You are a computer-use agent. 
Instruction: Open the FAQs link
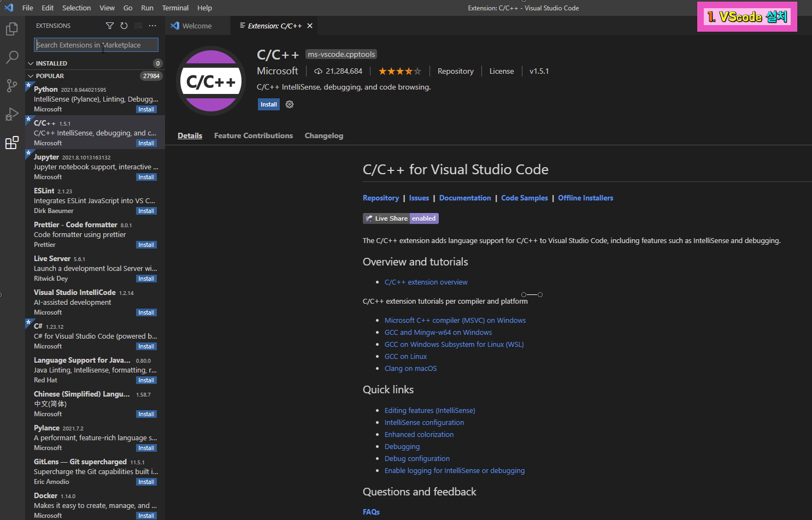[x=371, y=512]
